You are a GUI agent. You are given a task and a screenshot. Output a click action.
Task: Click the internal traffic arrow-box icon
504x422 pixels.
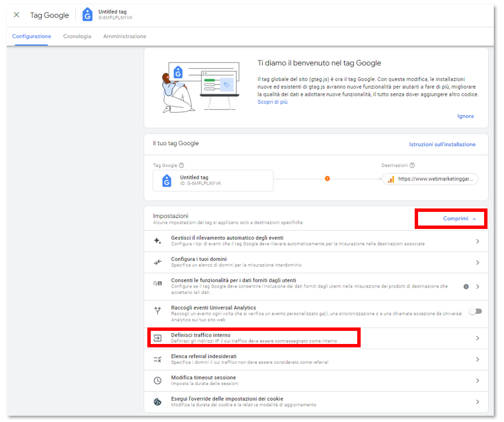[x=158, y=338]
